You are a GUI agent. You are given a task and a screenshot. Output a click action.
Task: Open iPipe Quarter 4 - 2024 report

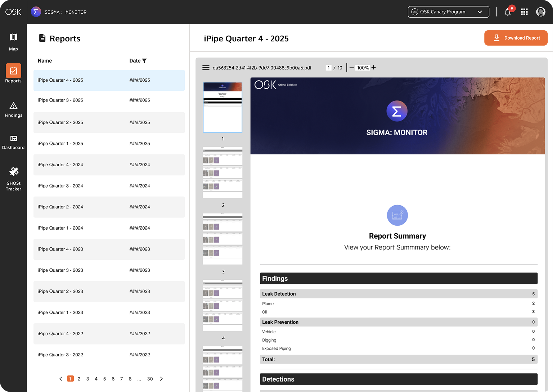tap(109, 165)
